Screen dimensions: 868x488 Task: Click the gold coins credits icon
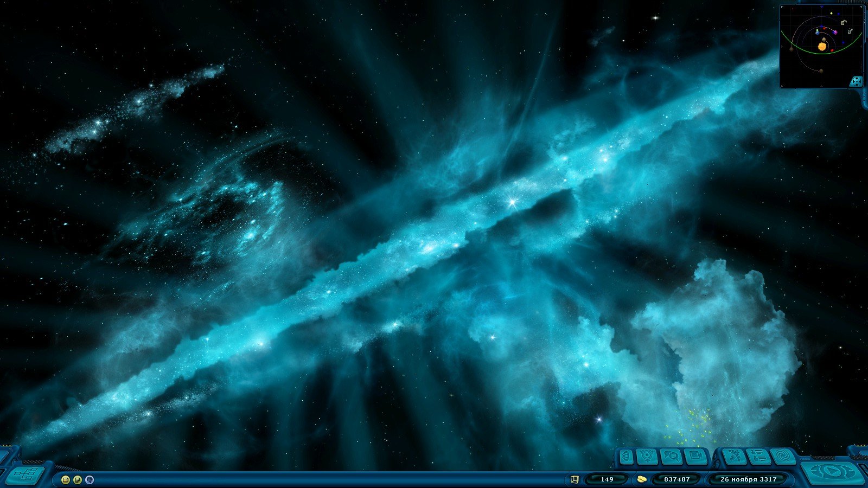[x=642, y=479]
